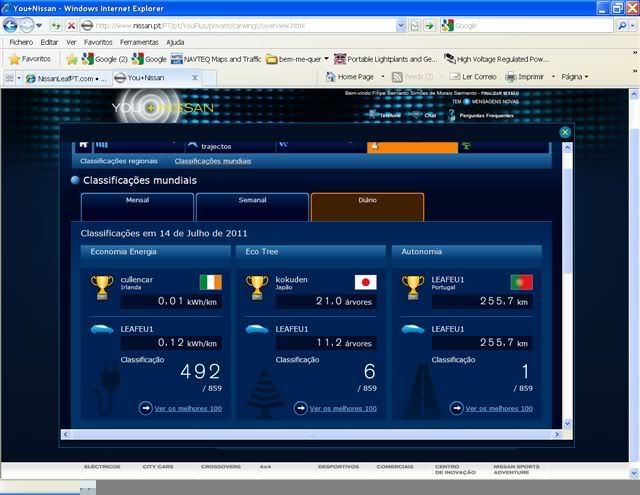Expand the bem-me-quer favorites folder
This screenshot has width=640, height=495.
coord(297,59)
